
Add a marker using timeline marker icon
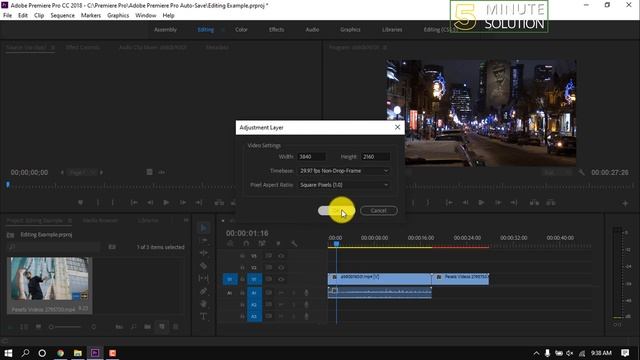[x=278, y=244]
